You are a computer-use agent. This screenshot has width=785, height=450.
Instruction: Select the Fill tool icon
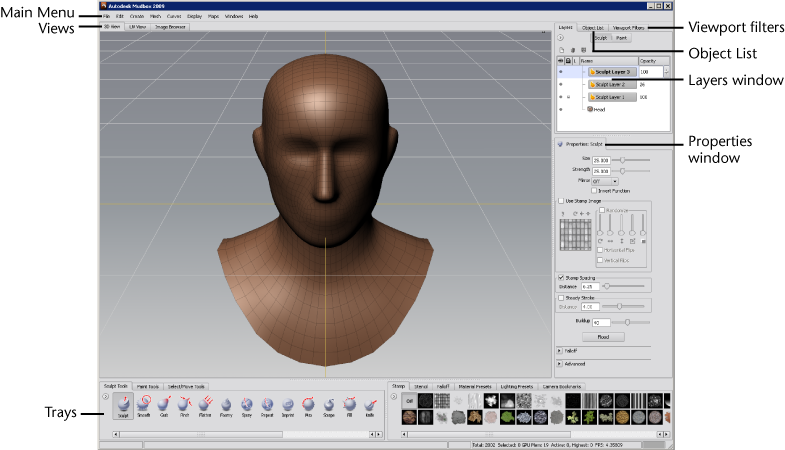pos(349,402)
